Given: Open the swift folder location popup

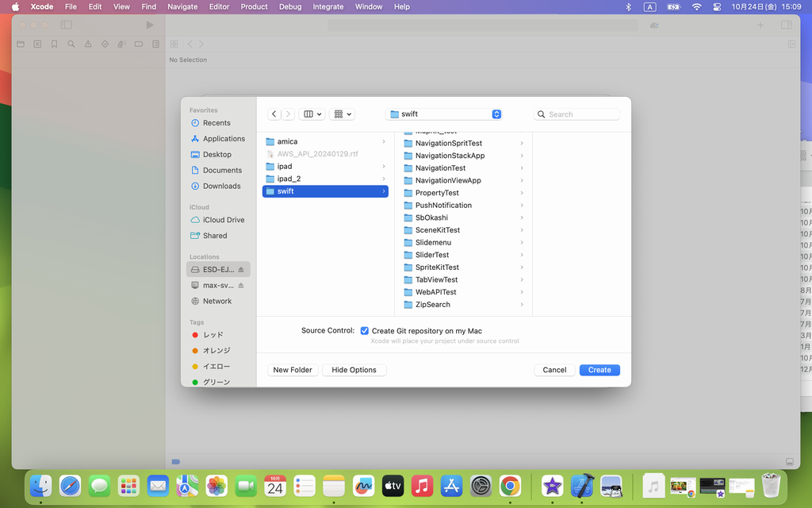Looking at the screenshot, I should pyautogui.click(x=444, y=114).
